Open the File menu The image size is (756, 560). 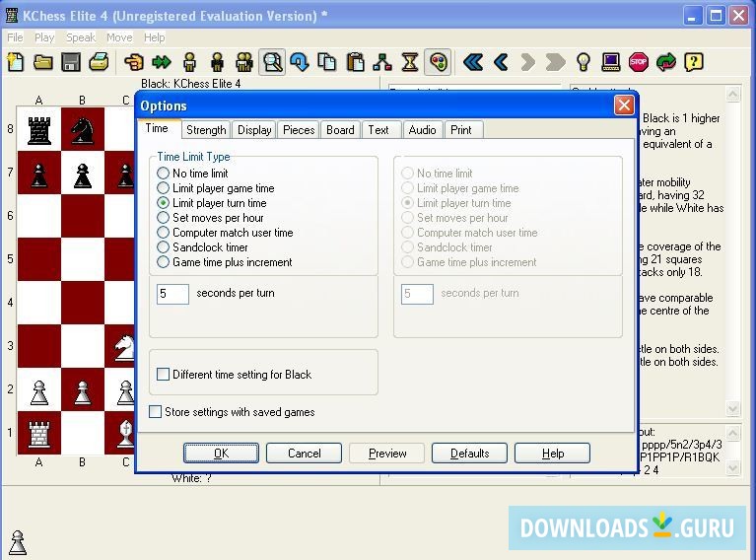15,37
